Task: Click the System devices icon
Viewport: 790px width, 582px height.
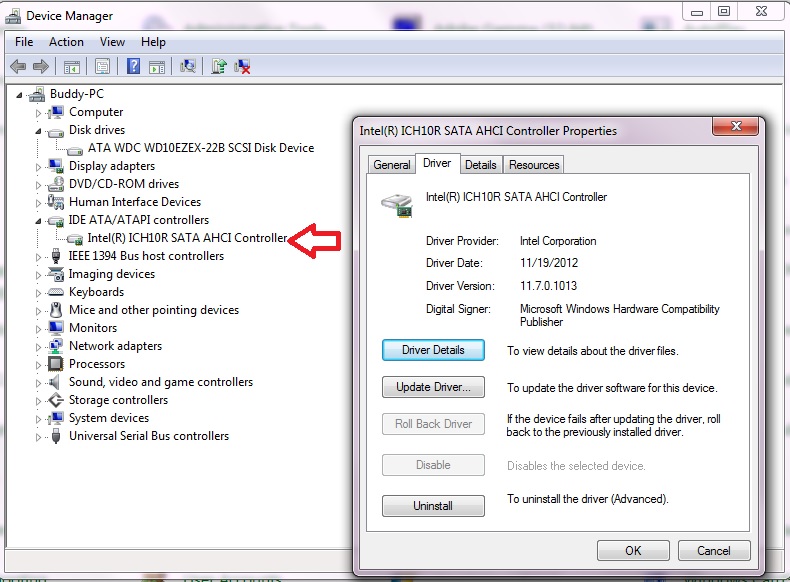Action: pos(55,418)
